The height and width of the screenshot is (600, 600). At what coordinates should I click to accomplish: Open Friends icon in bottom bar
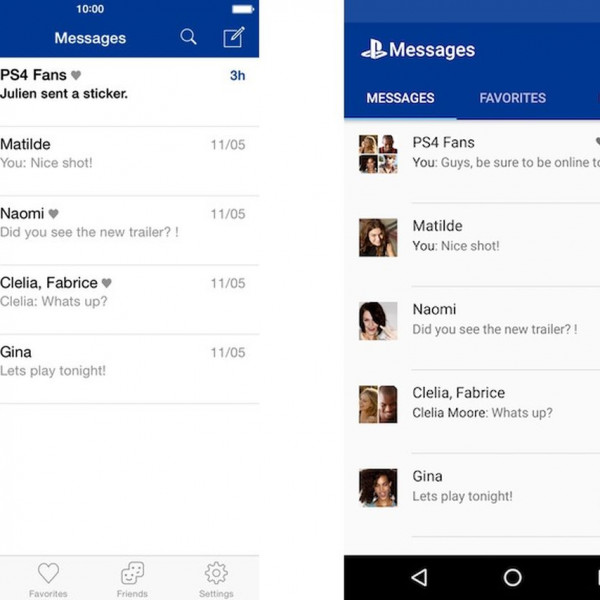tap(132, 574)
